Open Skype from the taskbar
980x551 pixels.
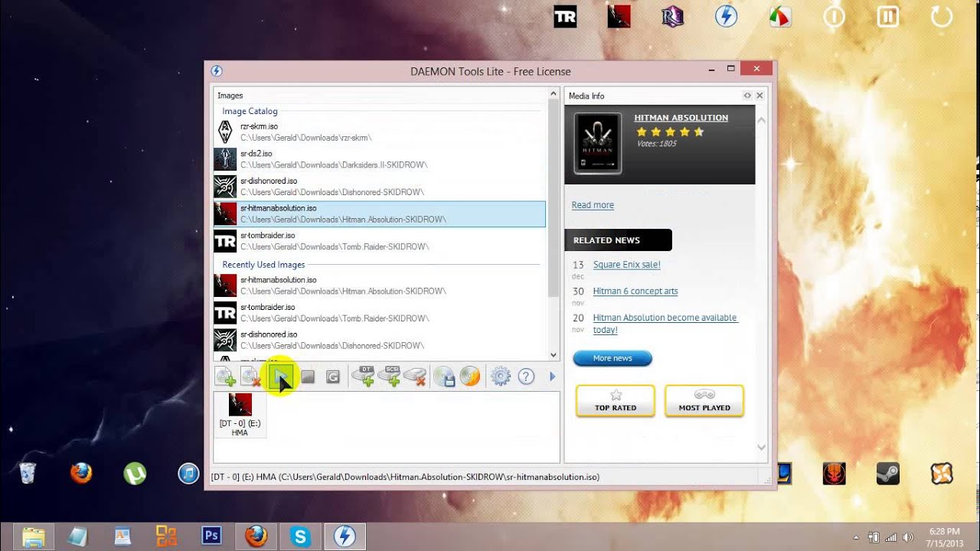(300, 536)
